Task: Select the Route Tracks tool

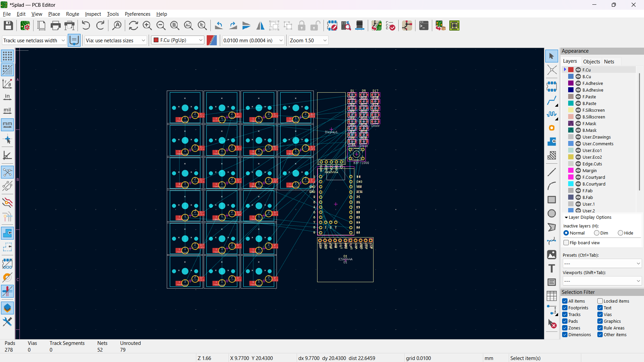Action: (552, 101)
